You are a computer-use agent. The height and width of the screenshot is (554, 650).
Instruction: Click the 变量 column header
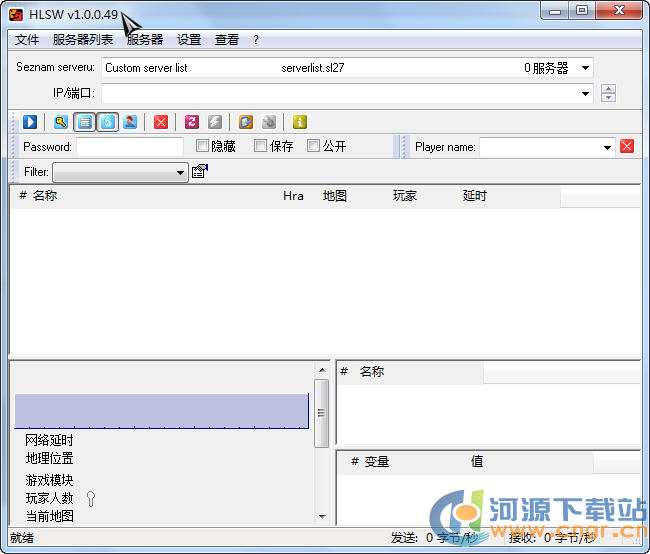pyautogui.click(x=376, y=462)
